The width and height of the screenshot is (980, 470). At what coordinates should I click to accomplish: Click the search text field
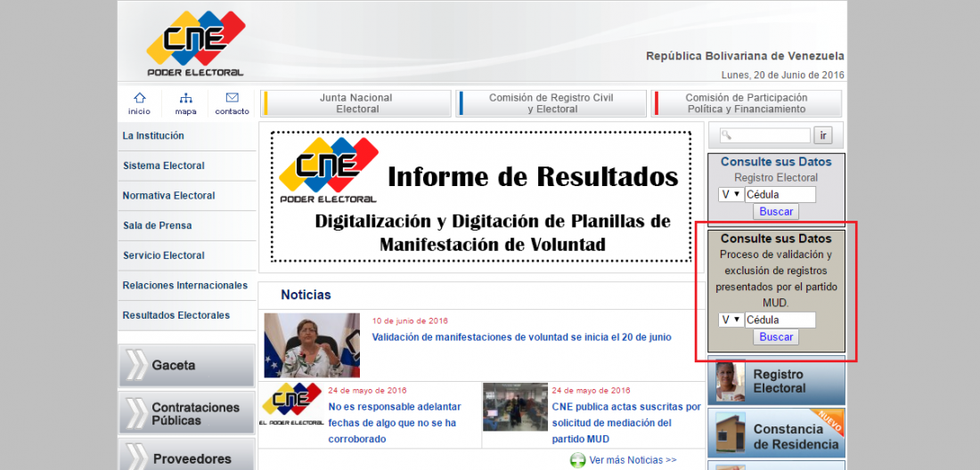pos(765,135)
